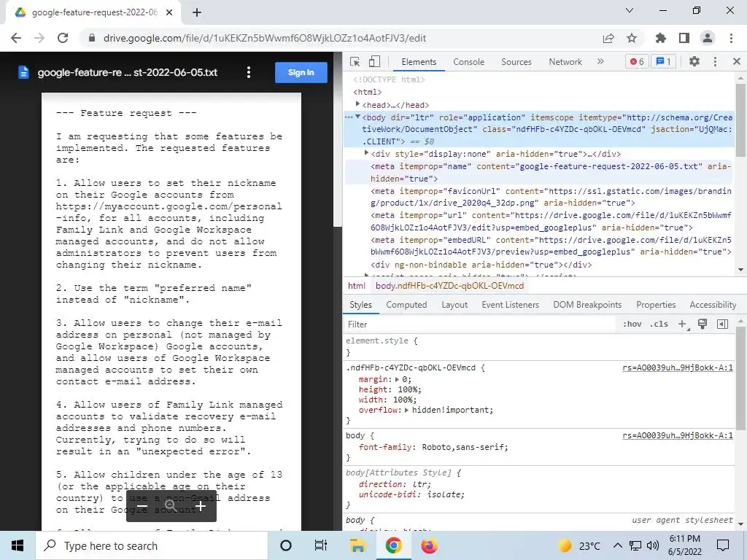Image resolution: width=747 pixels, height=560 pixels.
Task: Click the Windows Start button
Action: point(18,545)
